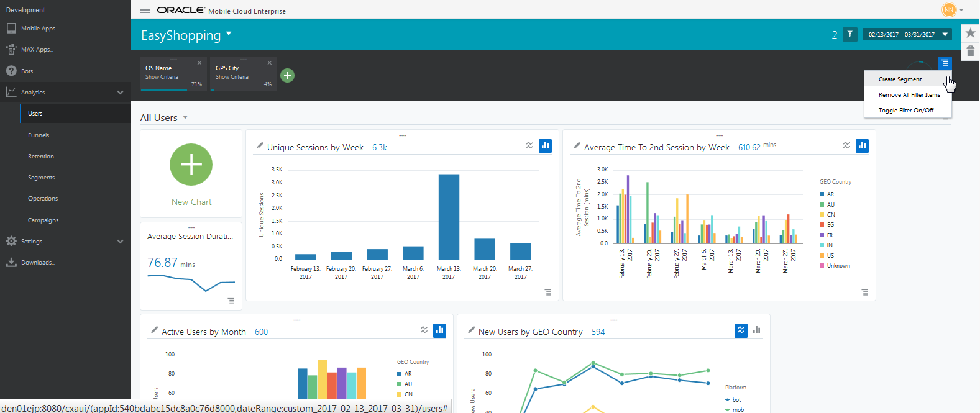Image resolution: width=980 pixels, height=413 pixels.
Task: Open the Segments page
Action: coord(42,178)
